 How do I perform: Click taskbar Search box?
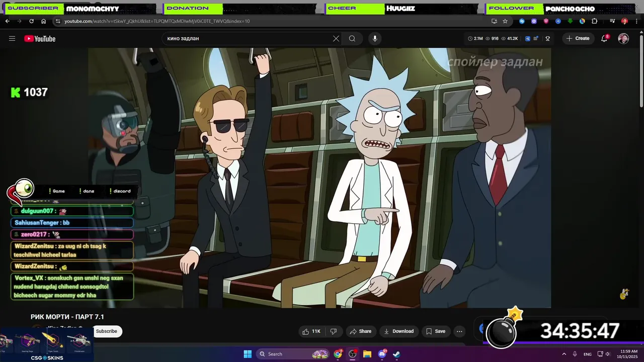[x=293, y=354]
